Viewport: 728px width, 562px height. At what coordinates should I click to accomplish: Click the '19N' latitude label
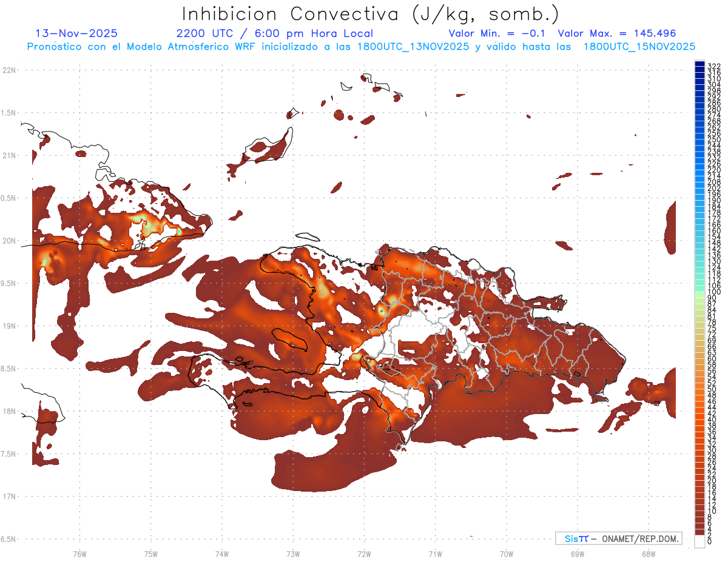(10, 326)
